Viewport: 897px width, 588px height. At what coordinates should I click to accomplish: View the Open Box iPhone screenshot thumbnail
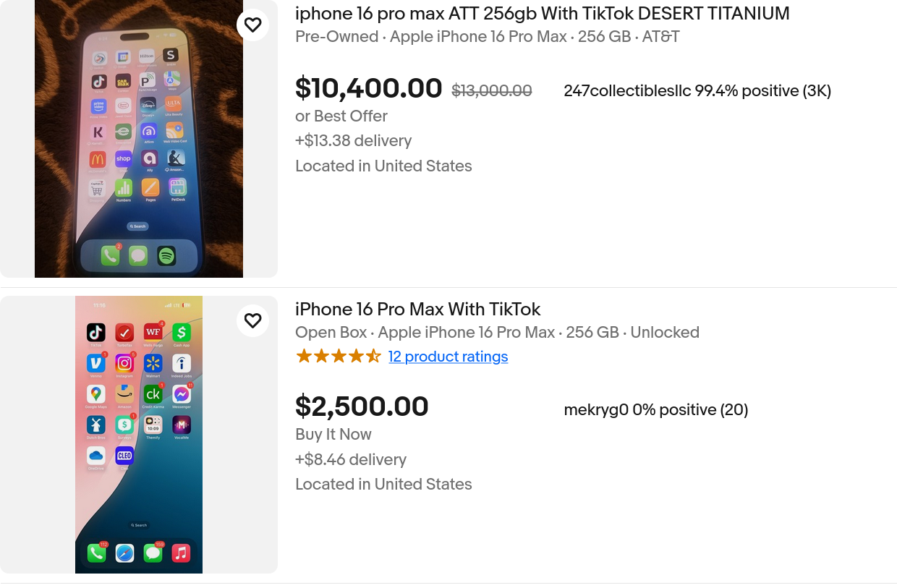(x=139, y=435)
